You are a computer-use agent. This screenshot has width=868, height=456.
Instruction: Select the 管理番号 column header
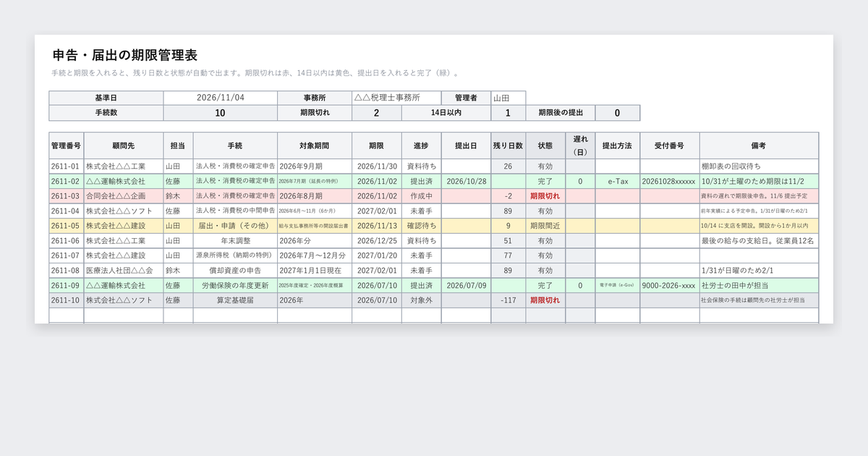click(x=67, y=145)
